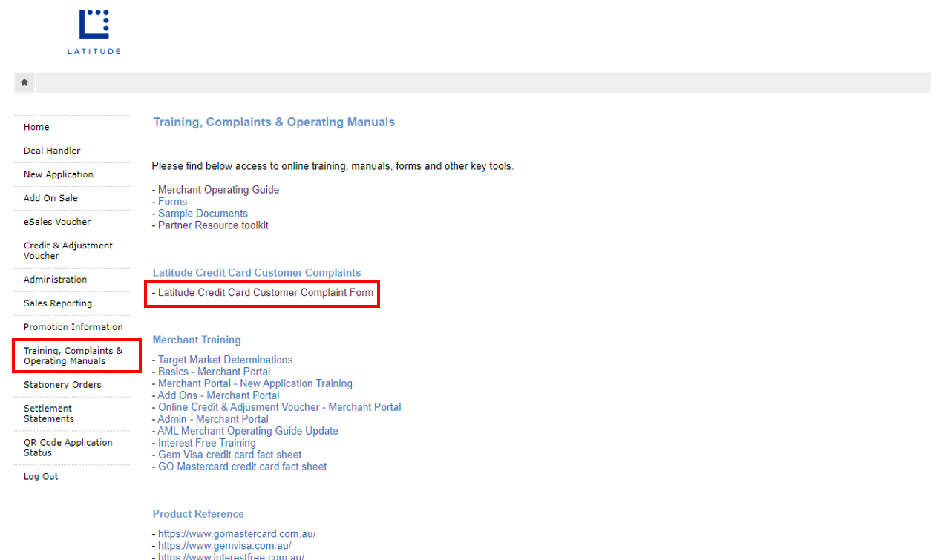Open Target Market Determinations training link
Viewport: 936px width, 560px height.
(225, 360)
